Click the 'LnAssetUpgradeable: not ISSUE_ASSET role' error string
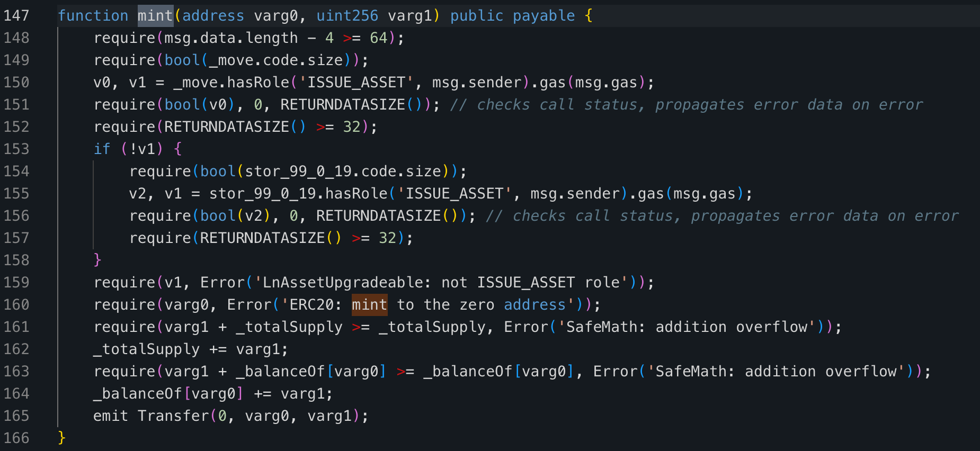 tap(441, 283)
